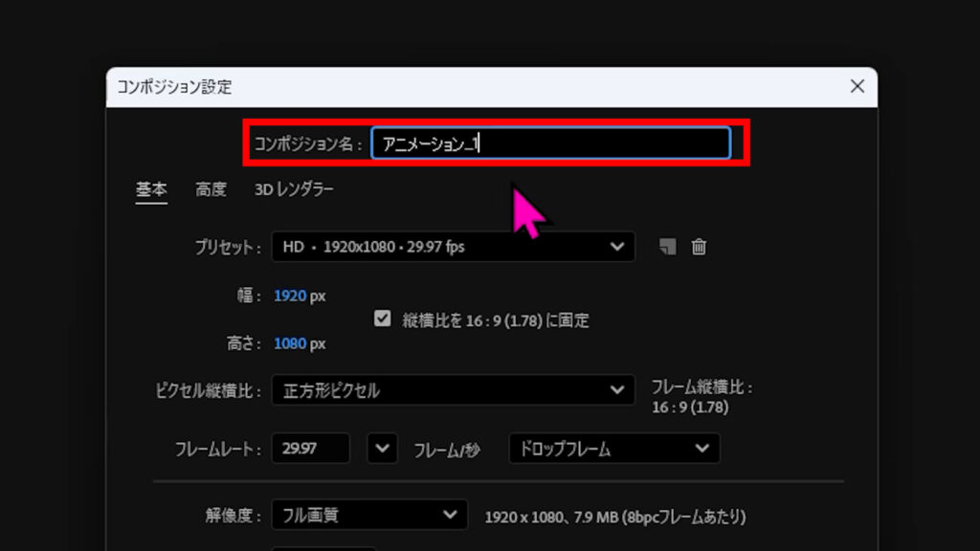
Task: Switch to the 基本 tab
Action: pos(151,190)
